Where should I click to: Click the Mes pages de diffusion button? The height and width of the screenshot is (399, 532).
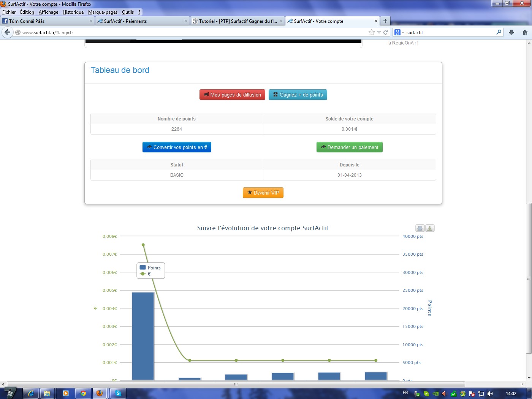click(x=232, y=95)
